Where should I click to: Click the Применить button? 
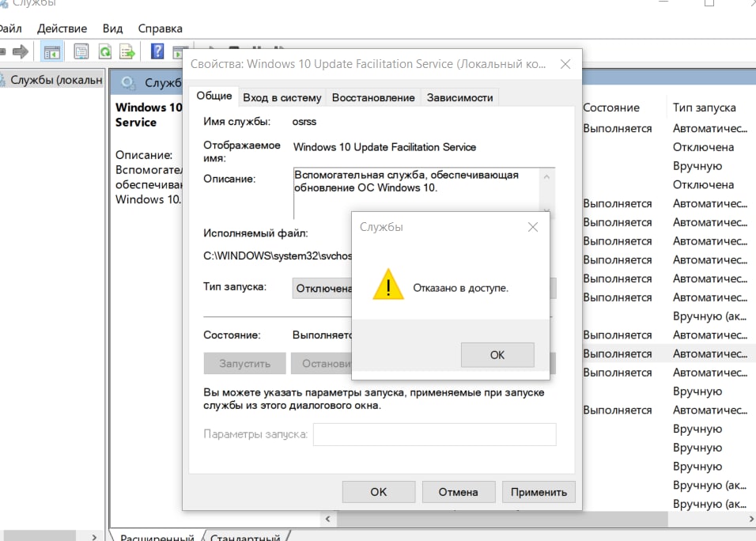pos(539,492)
